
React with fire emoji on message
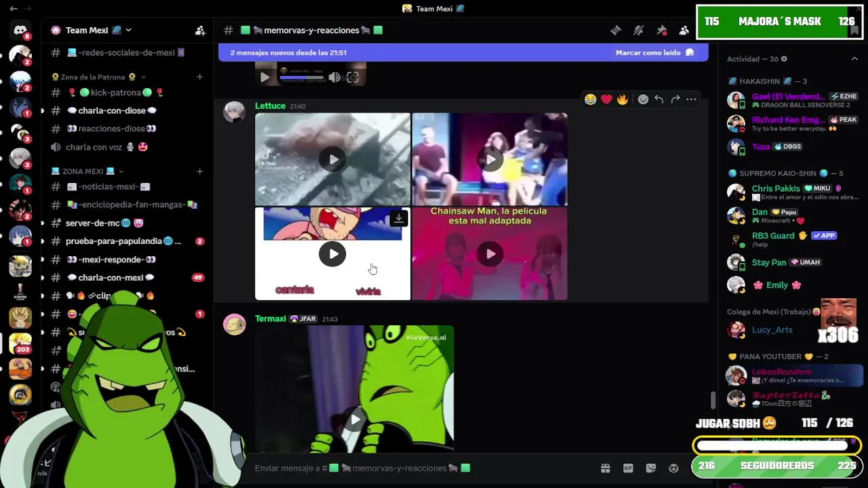click(x=623, y=100)
